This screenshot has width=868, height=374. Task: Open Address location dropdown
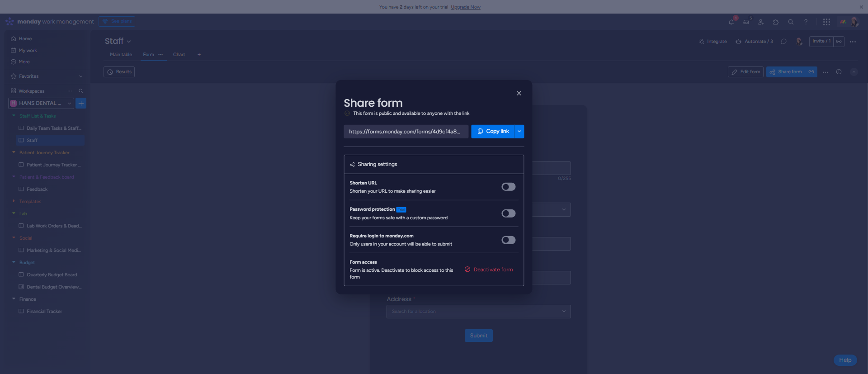pyautogui.click(x=479, y=312)
